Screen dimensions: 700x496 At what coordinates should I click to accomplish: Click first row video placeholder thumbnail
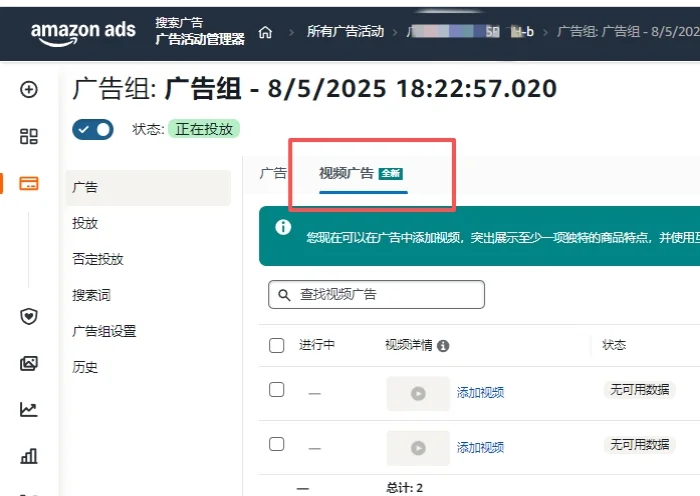coord(418,394)
